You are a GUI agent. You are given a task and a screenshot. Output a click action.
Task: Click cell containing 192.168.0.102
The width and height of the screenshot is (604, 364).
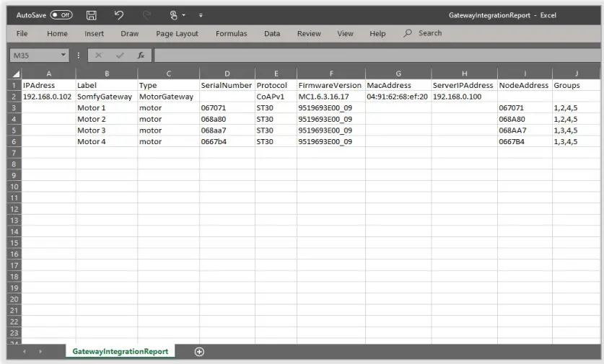point(48,97)
